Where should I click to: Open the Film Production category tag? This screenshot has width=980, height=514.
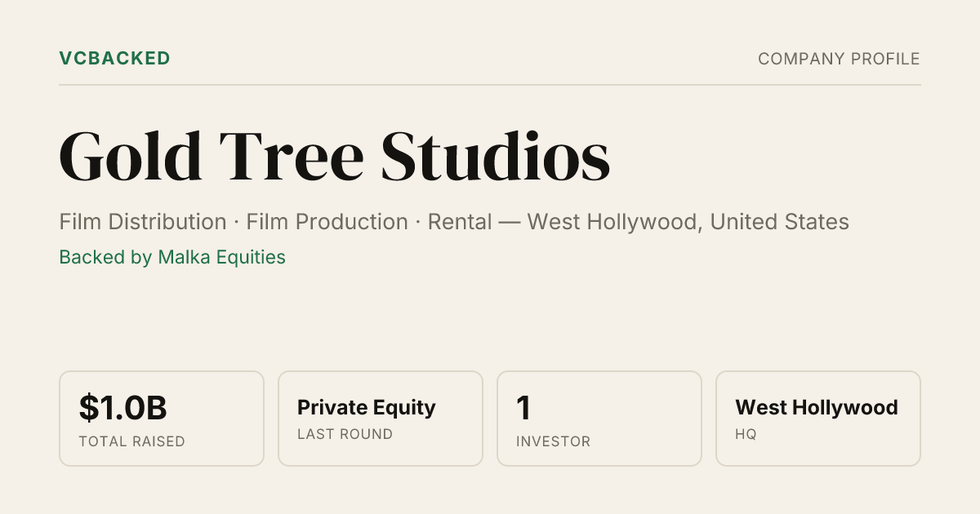327,222
